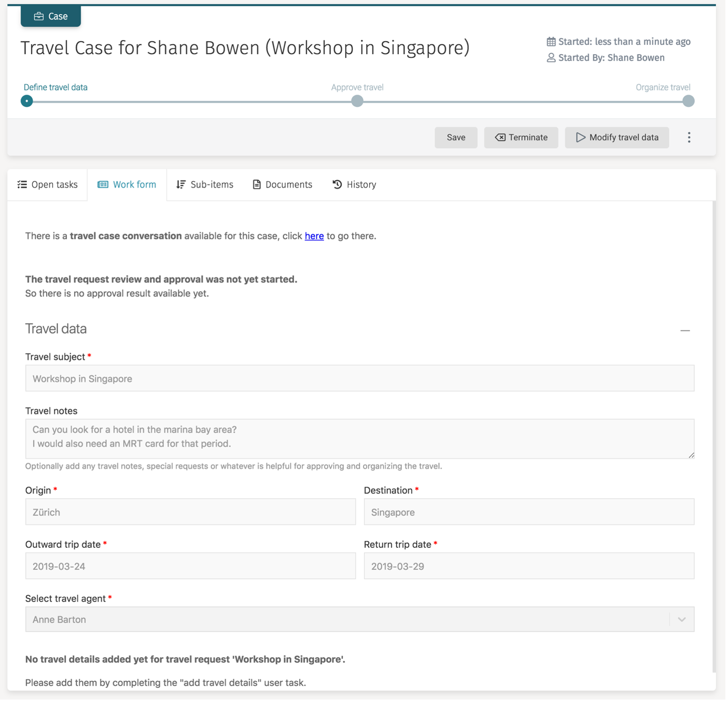The height and width of the screenshot is (701, 728).
Task: Click the Travel subject input field
Action: [x=359, y=378]
